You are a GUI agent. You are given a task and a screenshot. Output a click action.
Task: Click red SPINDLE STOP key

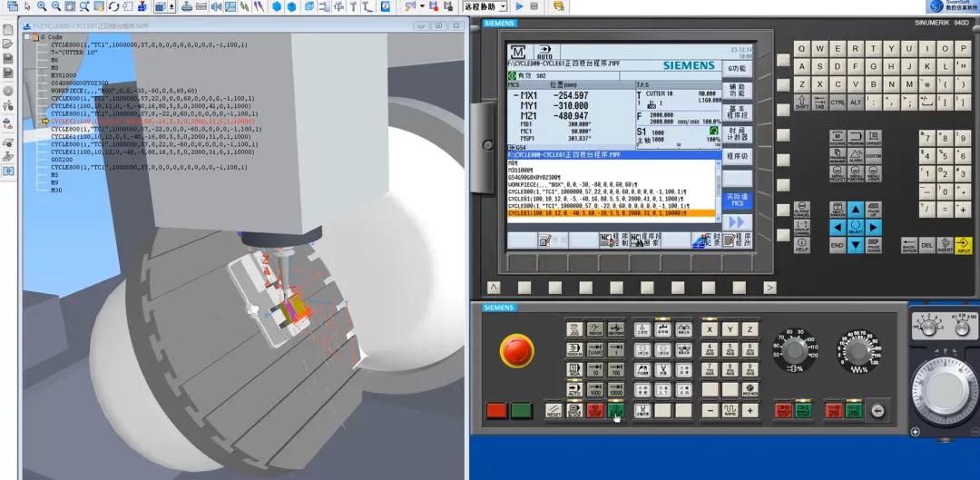(x=783, y=411)
